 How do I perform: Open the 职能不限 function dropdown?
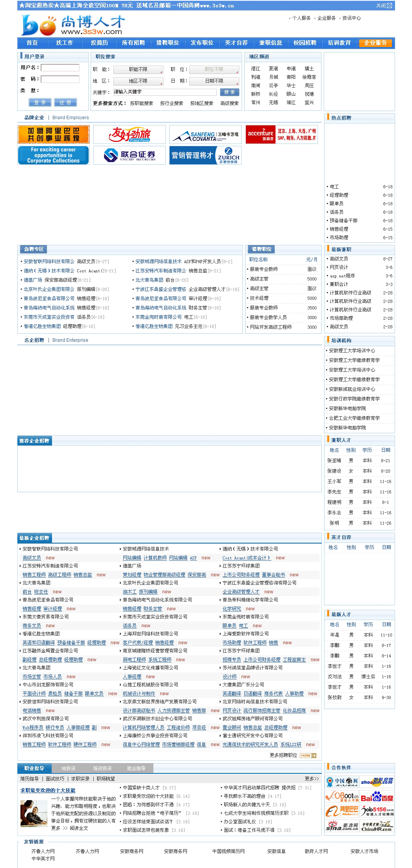click(138, 69)
